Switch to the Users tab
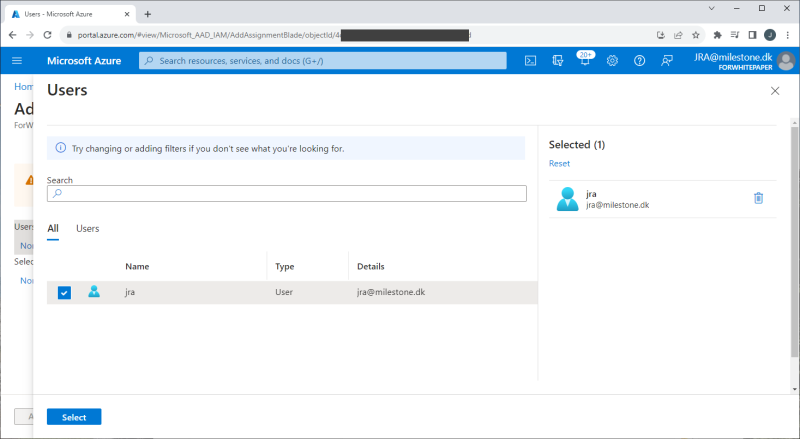Viewport: 800px width, 439px height. (88, 229)
